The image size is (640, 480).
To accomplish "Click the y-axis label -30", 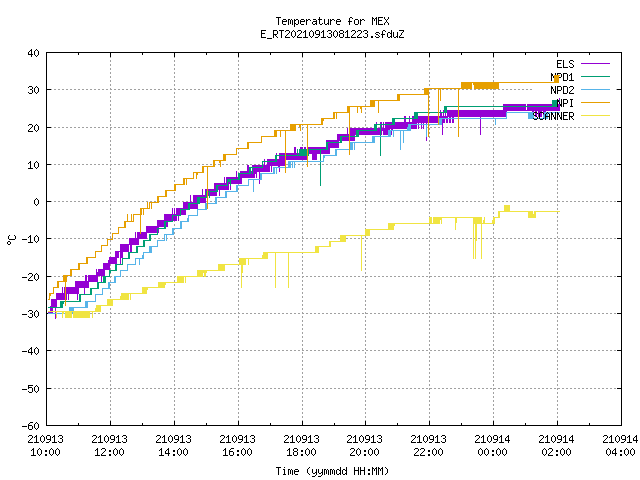I will 31,314.
